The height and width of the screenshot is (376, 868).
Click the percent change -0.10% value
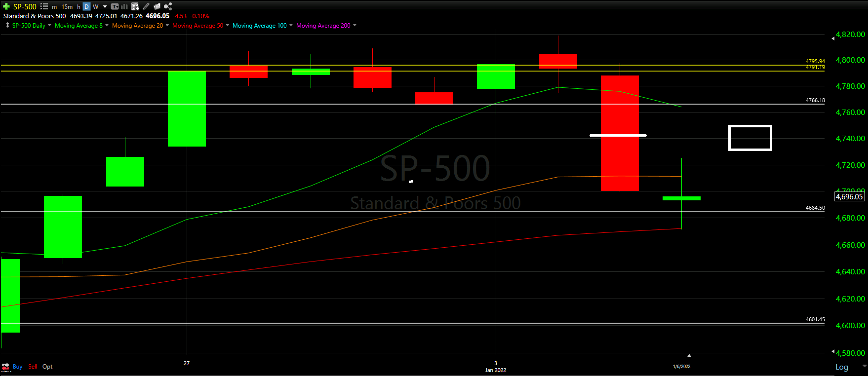point(200,16)
